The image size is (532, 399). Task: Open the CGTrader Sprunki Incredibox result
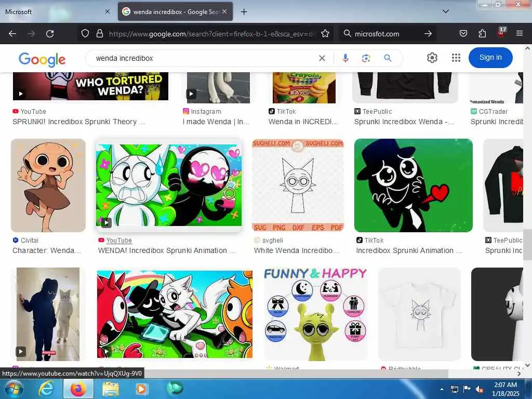pos(496,122)
